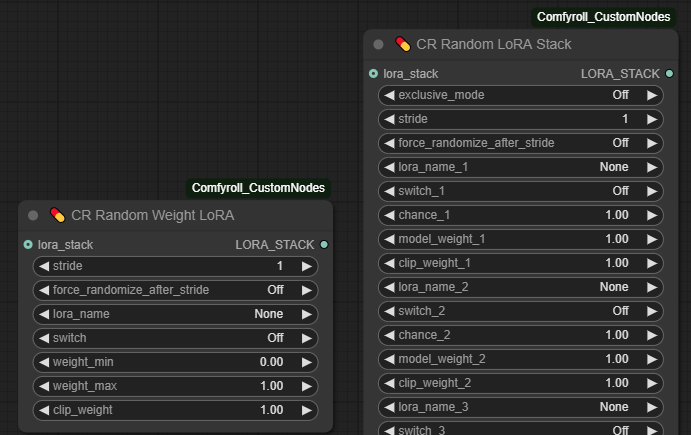Decrease model_weight_1 value
Viewport: 691px width, 435px height.
(389, 239)
